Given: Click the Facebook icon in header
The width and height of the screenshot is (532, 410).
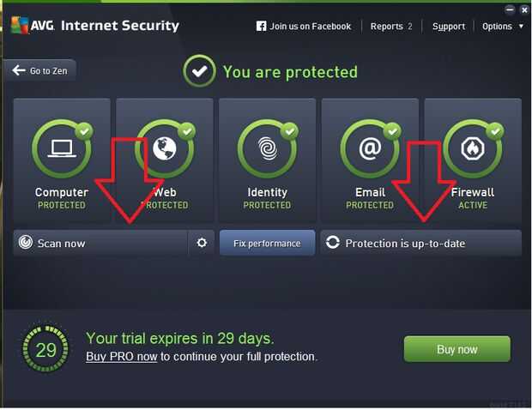Looking at the screenshot, I should click(262, 27).
